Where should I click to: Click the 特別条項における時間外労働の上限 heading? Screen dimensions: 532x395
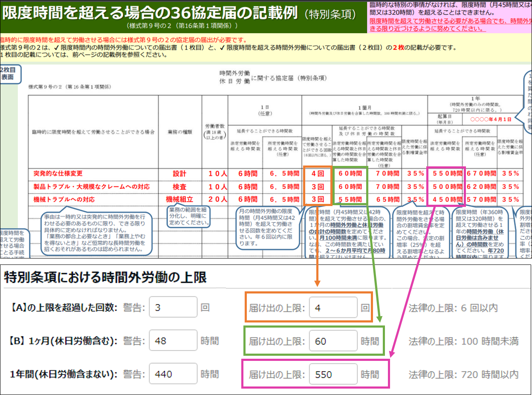click(x=105, y=278)
